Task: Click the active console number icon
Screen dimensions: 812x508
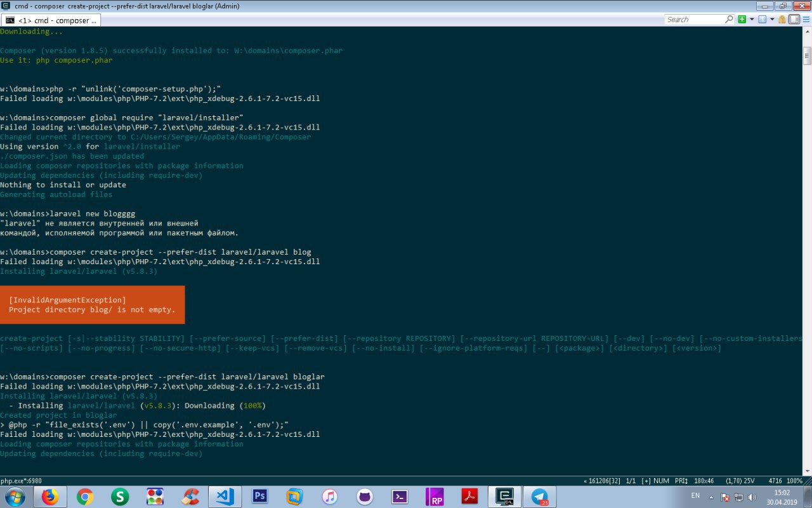Action: [x=762, y=19]
